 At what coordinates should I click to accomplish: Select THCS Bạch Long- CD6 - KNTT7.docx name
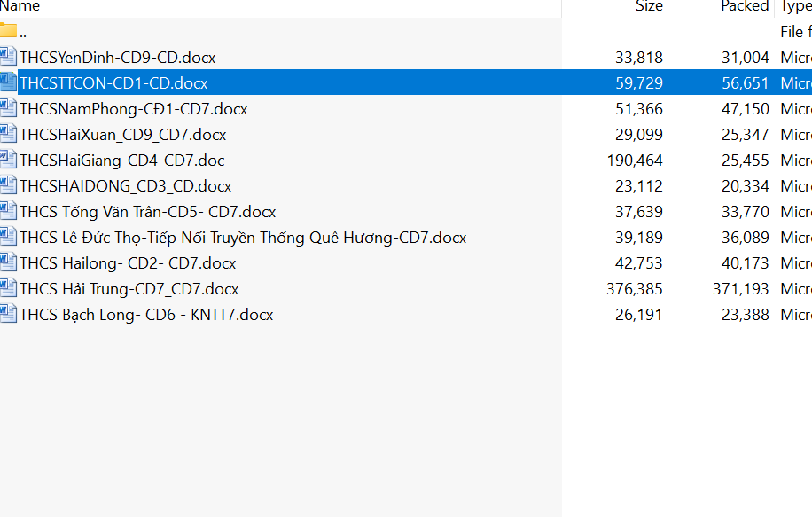[x=146, y=315]
